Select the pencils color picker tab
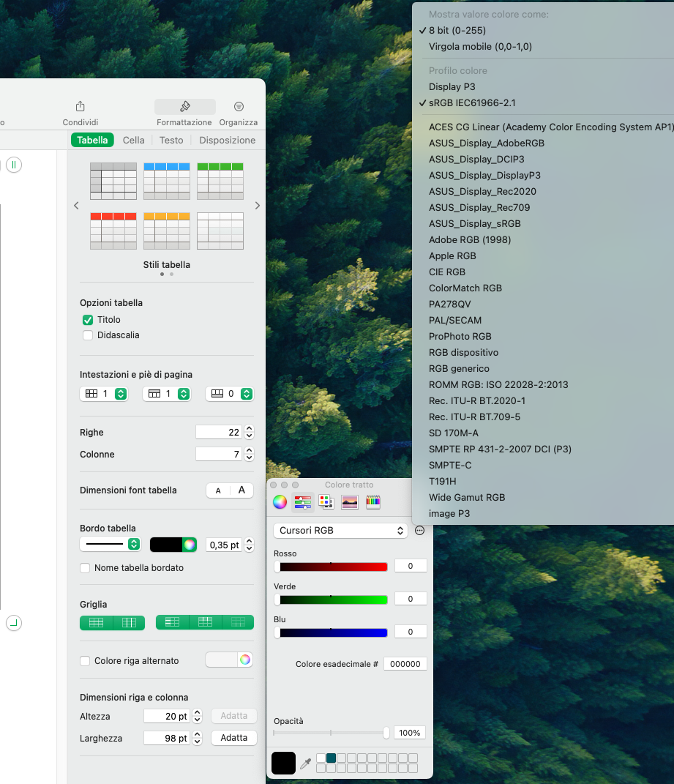This screenshot has height=784, width=674. tap(373, 502)
